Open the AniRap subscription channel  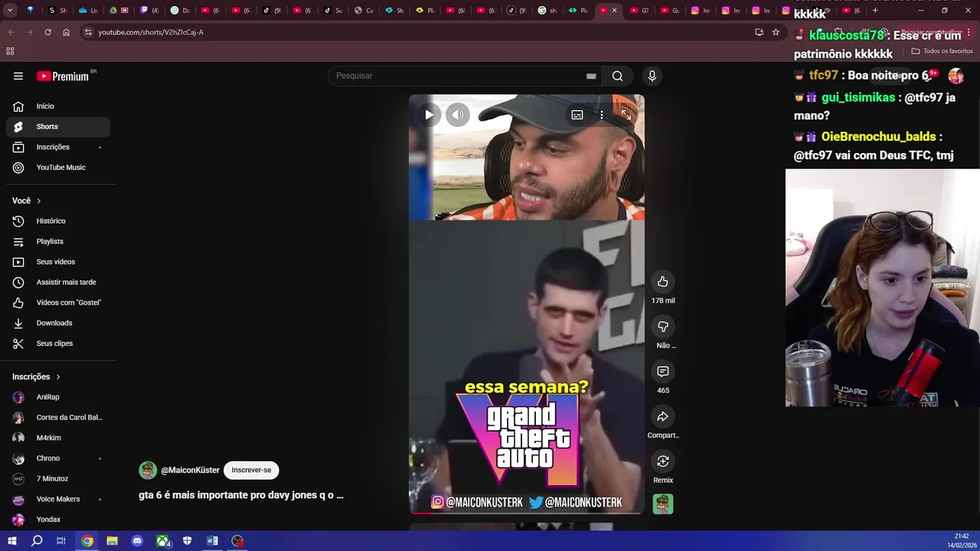click(58, 397)
